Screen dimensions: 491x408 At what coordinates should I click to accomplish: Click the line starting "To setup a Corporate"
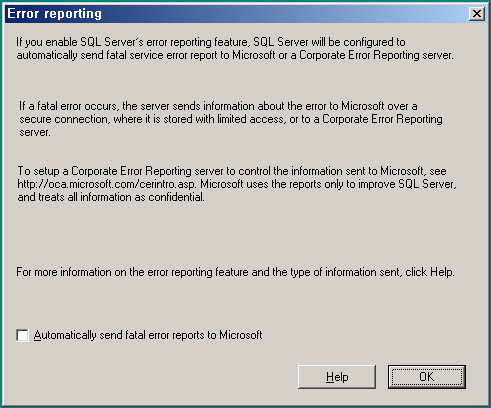point(232,171)
